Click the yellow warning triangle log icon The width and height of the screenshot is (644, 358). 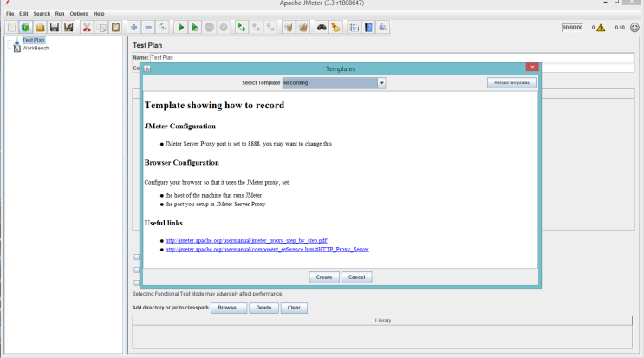pos(601,28)
